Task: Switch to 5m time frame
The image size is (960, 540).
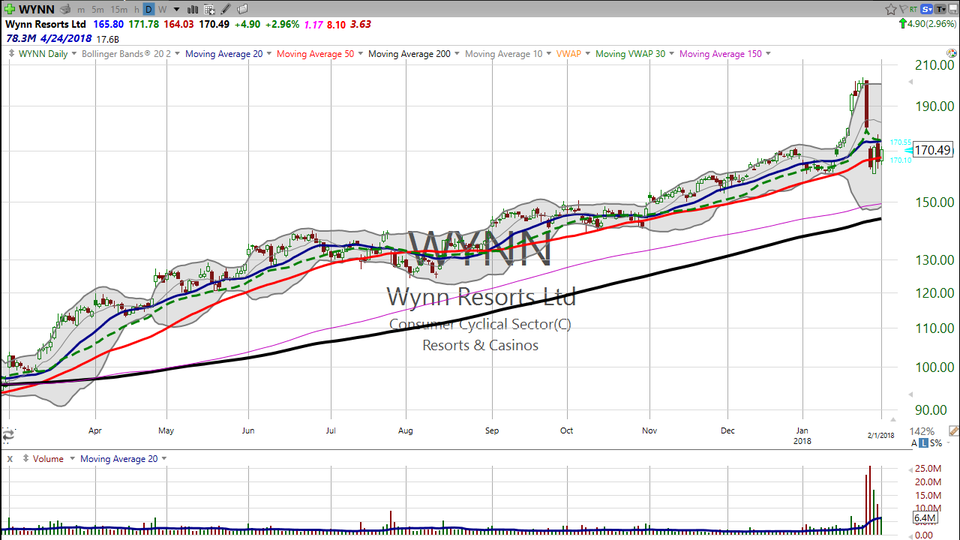Action: [x=98, y=10]
